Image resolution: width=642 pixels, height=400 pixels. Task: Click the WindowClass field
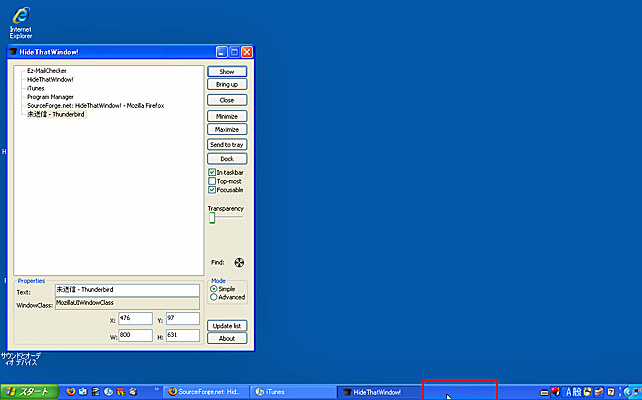tap(127, 303)
